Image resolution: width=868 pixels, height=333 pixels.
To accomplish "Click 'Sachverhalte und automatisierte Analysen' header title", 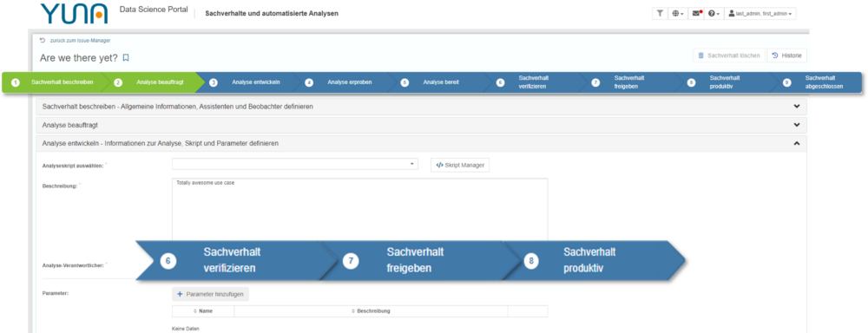I will click(x=272, y=13).
